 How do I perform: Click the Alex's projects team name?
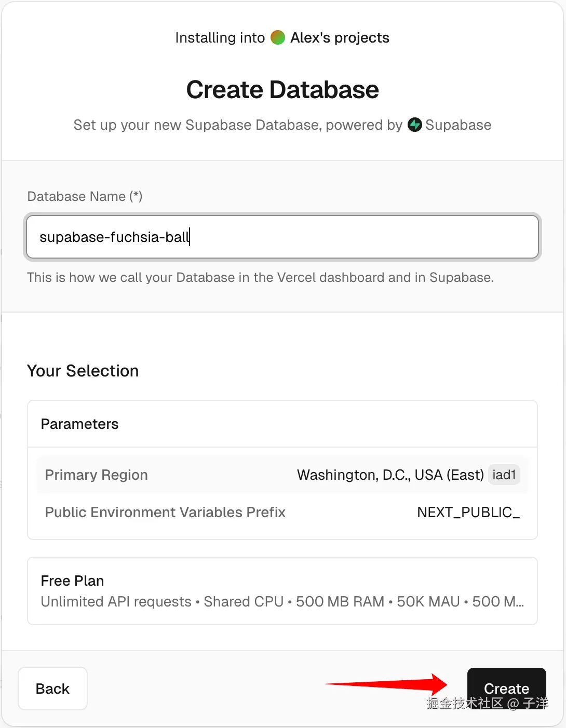[340, 38]
